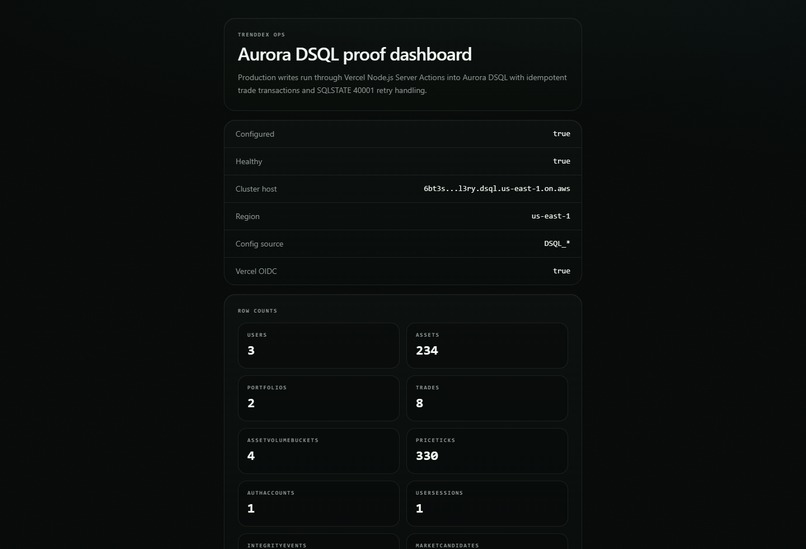The width and height of the screenshot is (806, 549).
Task: Click the 'INTEGRITYEVENTS' card label
Action: [x=277, y=545]
